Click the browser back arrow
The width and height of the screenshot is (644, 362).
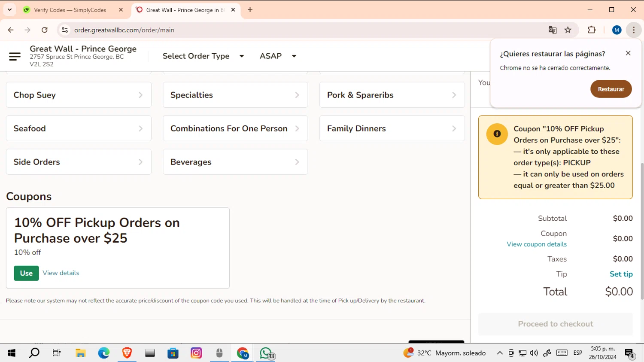11,30
